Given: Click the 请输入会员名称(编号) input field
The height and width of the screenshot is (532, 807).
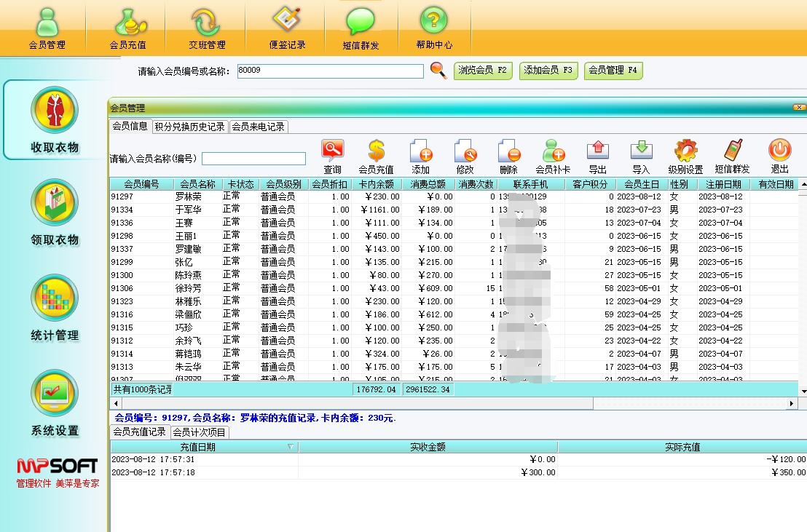Looking at the screenshot, I should pos(253,159).
